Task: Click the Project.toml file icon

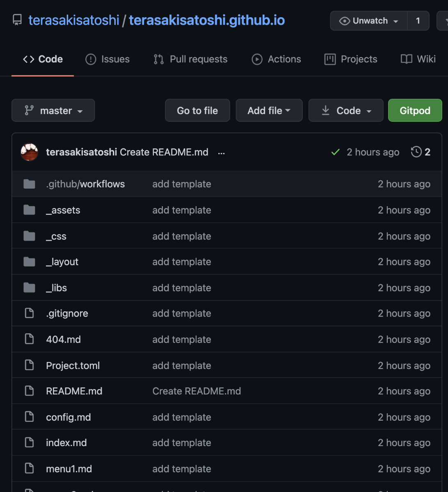Action: coord(29,365)
